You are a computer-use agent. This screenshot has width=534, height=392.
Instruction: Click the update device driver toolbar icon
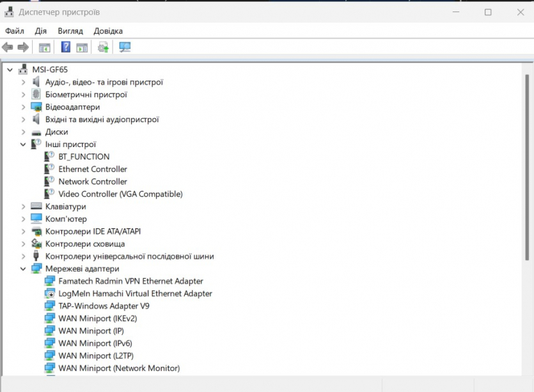click(x=103, y=47)
